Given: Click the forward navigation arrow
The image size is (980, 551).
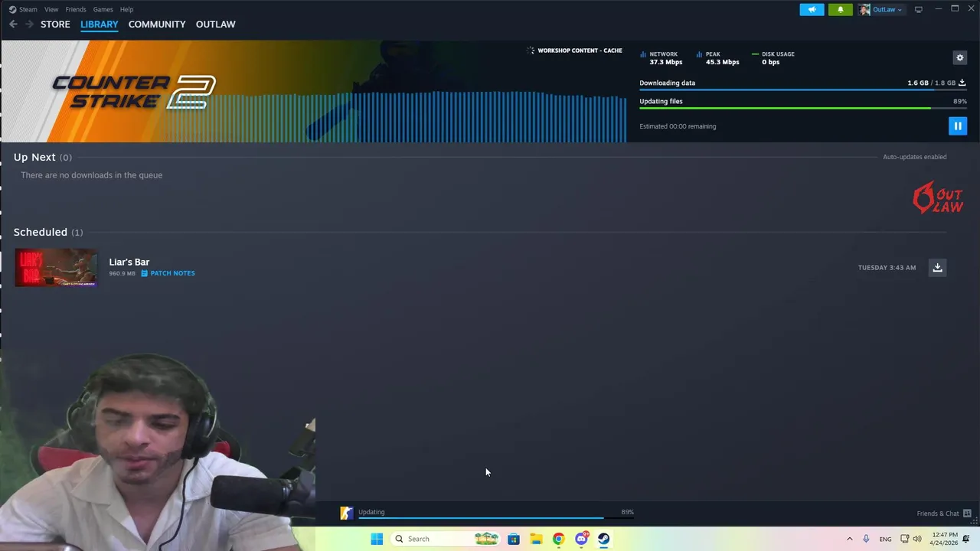Looking at the screenshot, I should click(x=29, y=24).
